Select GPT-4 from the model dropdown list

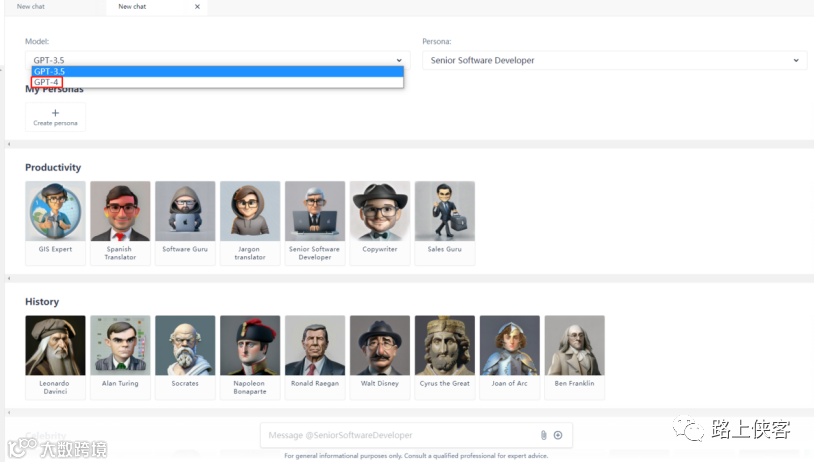(x=217, y=82)
